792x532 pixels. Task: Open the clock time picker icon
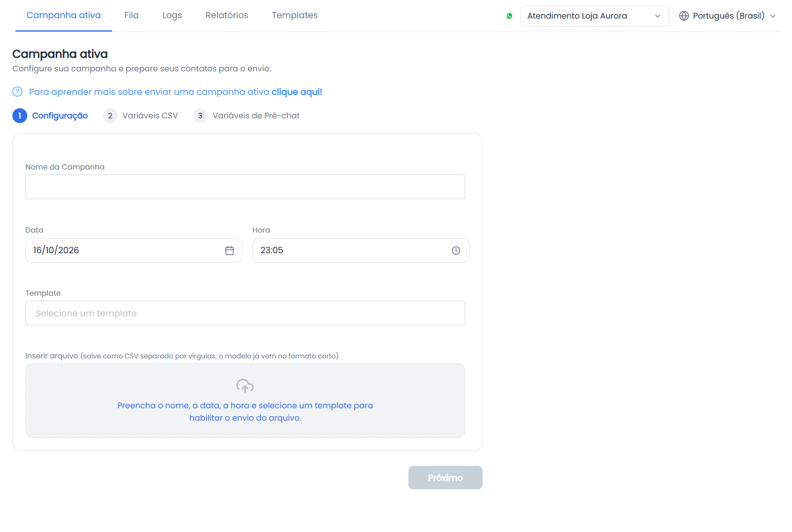[456, 250]
